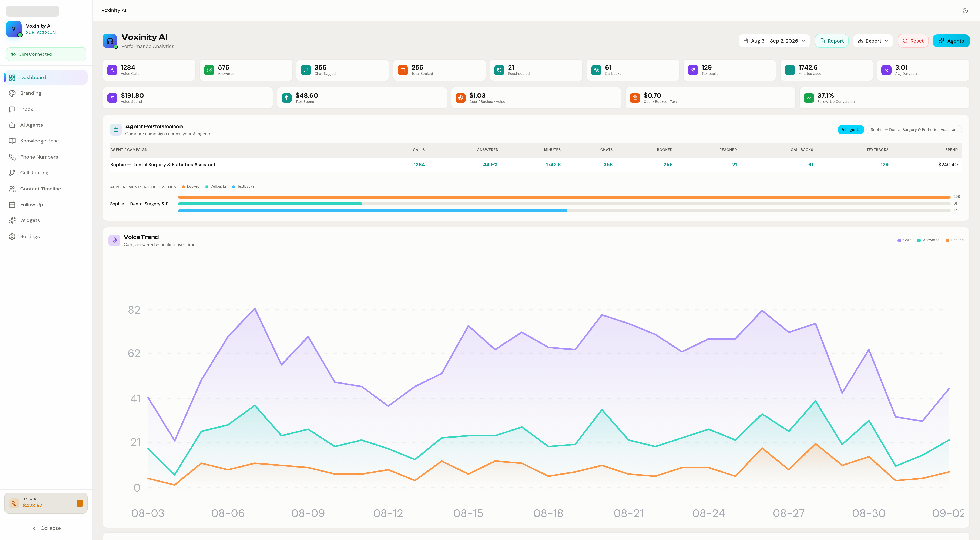Open the Dashboard page in the sidebar

[46, 77]
